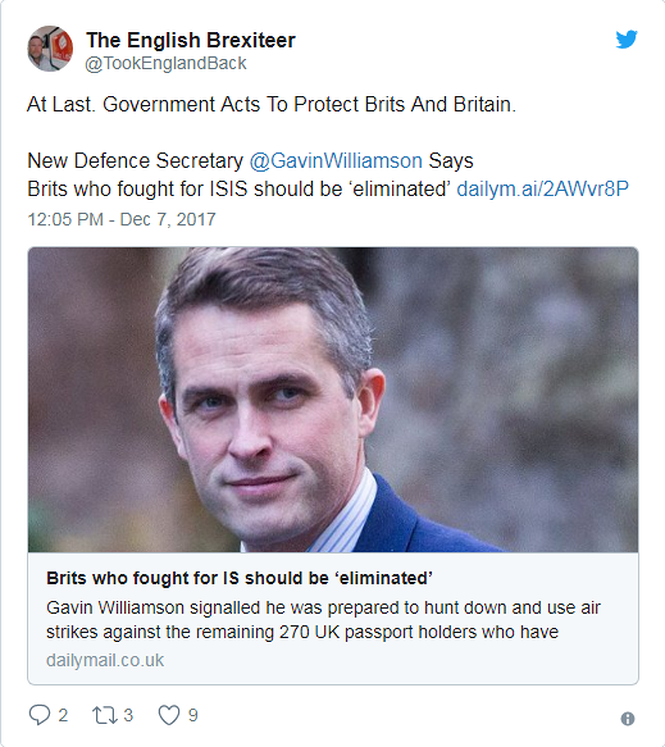This screenshot has height=747, width=665.
Task: Open the 12:05 PM - Dec 7, 2017 timestamp
Action: 121,219
